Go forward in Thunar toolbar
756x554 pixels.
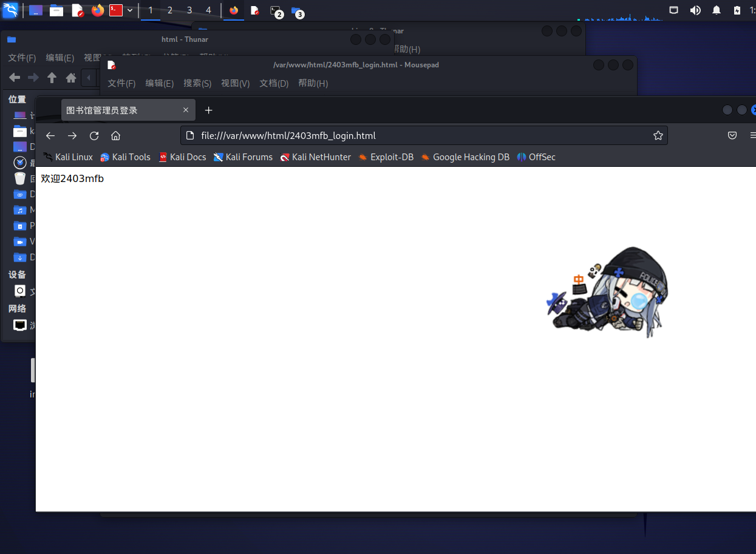33,78
